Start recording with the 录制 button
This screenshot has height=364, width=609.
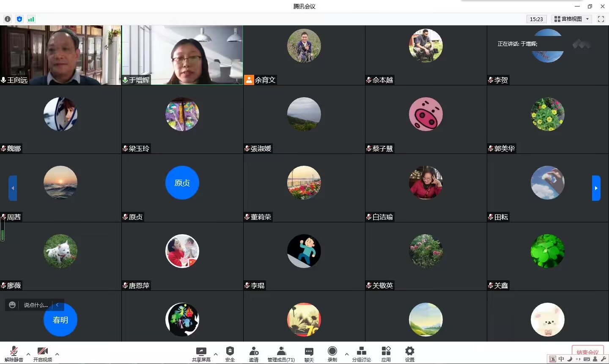332,354
